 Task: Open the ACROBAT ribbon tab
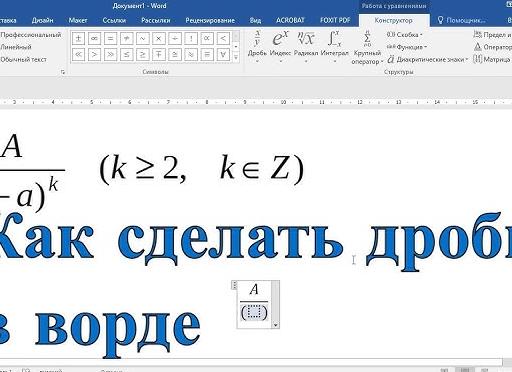point(290,20)
